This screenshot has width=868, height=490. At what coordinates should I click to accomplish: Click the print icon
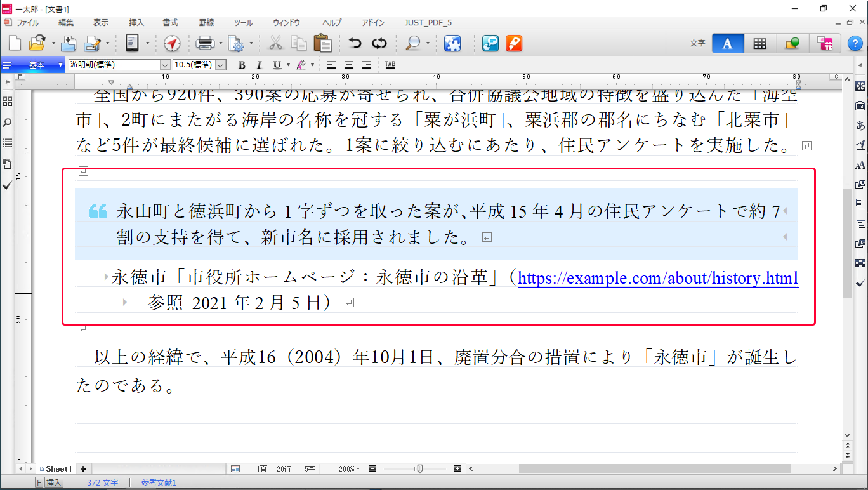[205, 43]
